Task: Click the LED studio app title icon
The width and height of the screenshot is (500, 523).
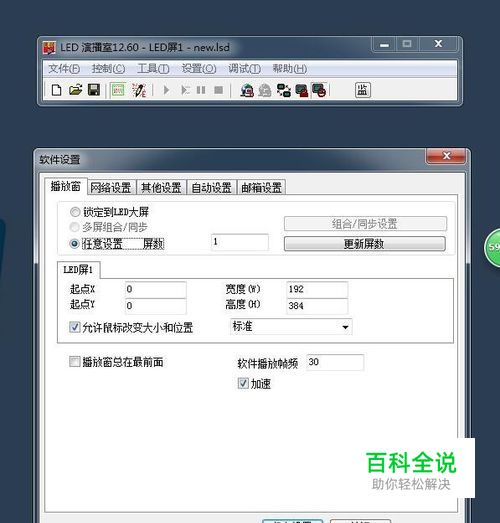Action: (x=49, y=48)
